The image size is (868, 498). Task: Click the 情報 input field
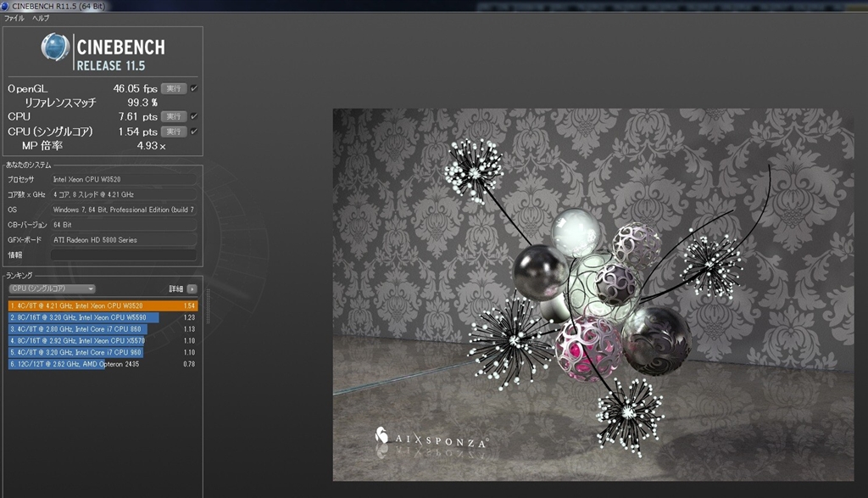(x=124, y=255)
